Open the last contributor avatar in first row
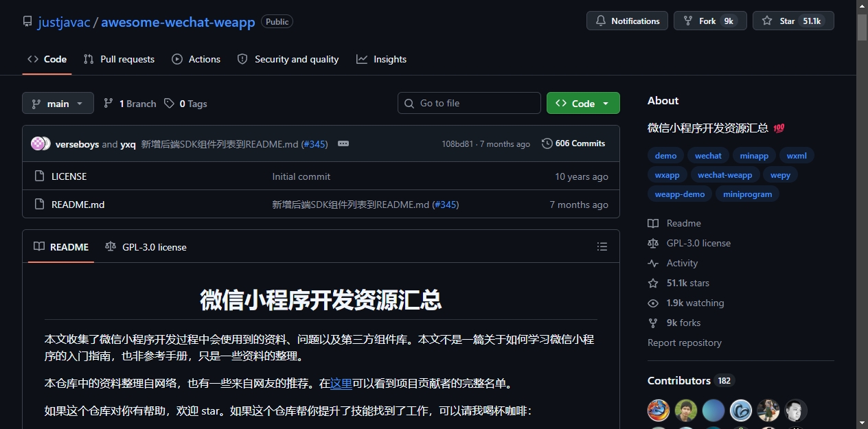This screenshot has width=868, height=429. click(x=796, y=410)
